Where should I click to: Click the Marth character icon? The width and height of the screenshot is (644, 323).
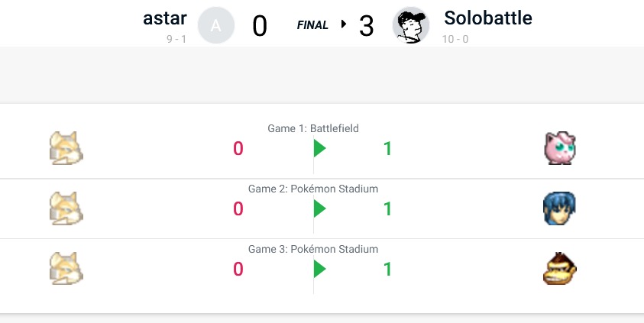click(559, 208)
